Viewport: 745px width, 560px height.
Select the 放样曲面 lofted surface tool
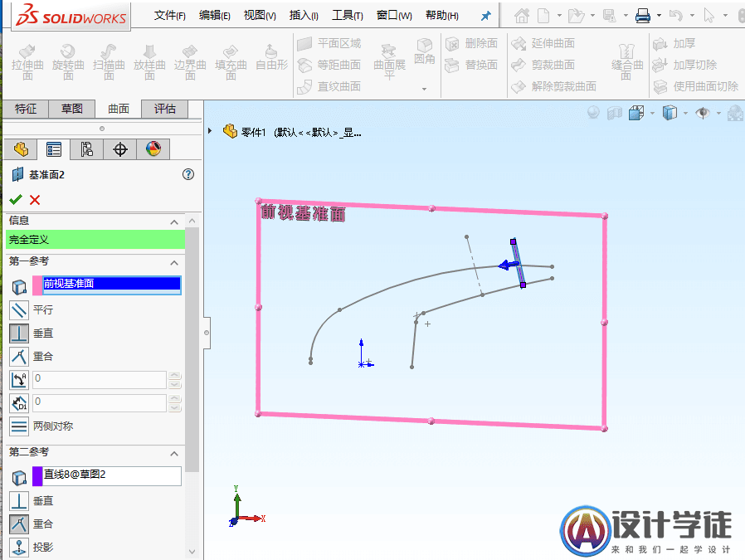[149, 61]
